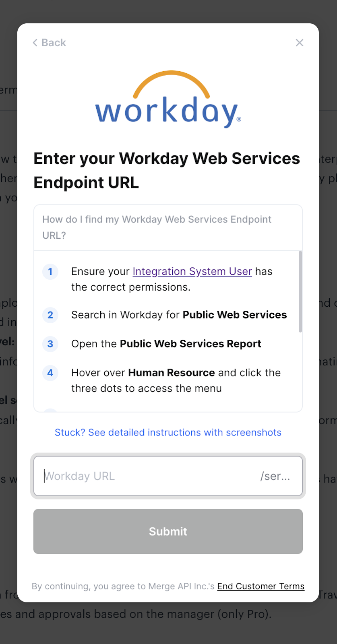Select the step 1 number badge
This screenshot has width=337, height=644.
50,272
